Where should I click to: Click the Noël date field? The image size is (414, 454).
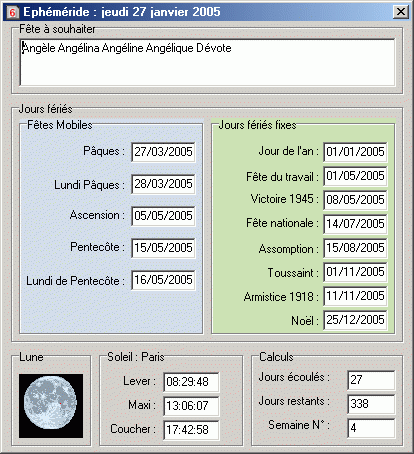pos(355,320)
